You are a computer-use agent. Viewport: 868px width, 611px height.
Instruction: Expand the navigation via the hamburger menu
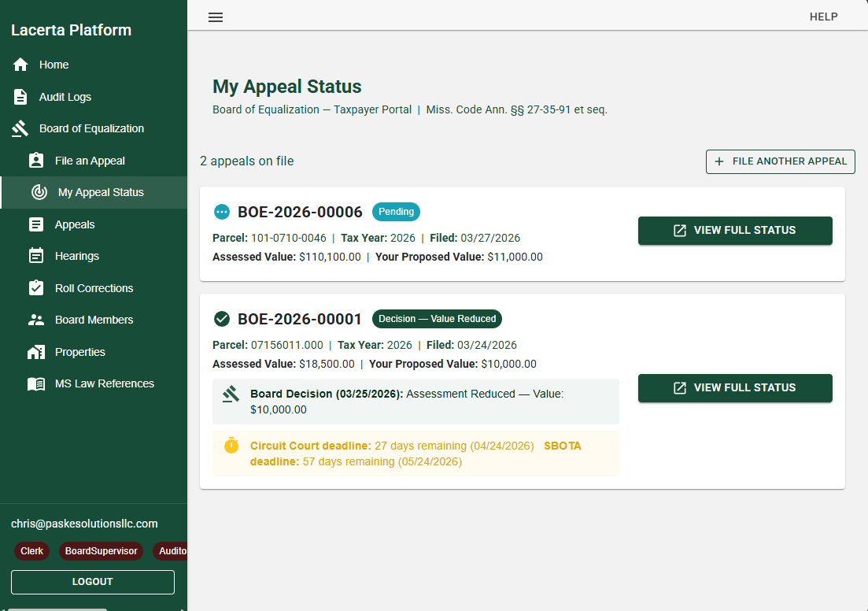(215, 17)
